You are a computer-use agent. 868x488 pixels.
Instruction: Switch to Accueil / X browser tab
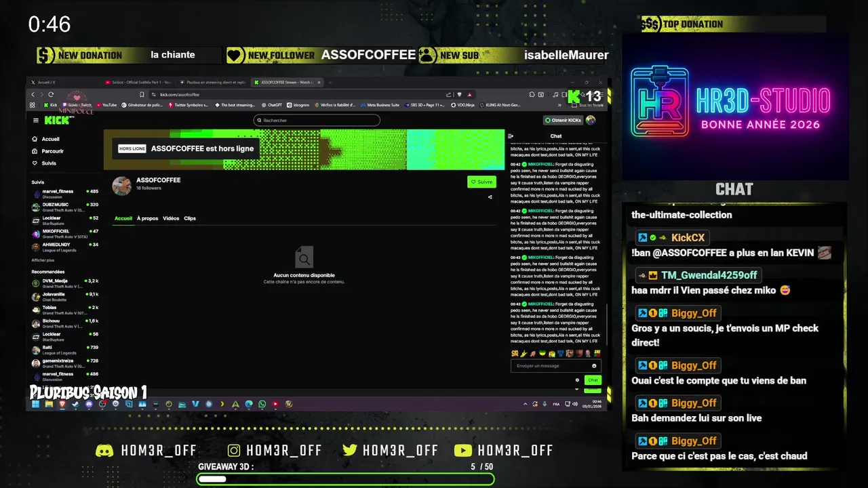64,82
